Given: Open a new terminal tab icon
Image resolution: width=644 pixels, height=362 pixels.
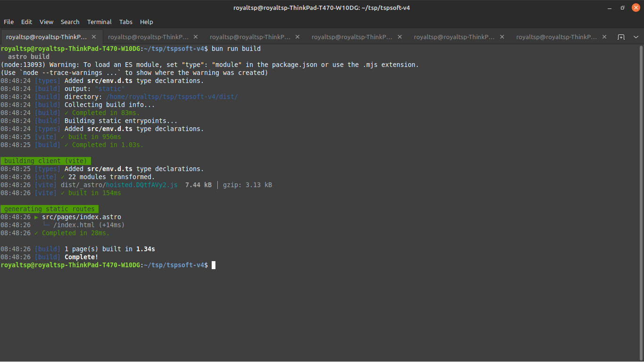Looking at the screenshot, I should pyautogui.click(x=621, y=37).
